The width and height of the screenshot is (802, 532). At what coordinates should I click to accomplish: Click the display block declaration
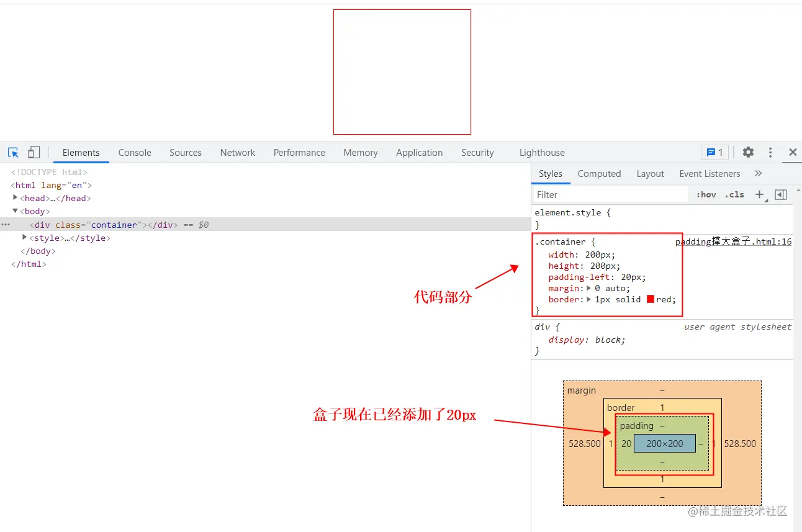[x=587, y=340]
